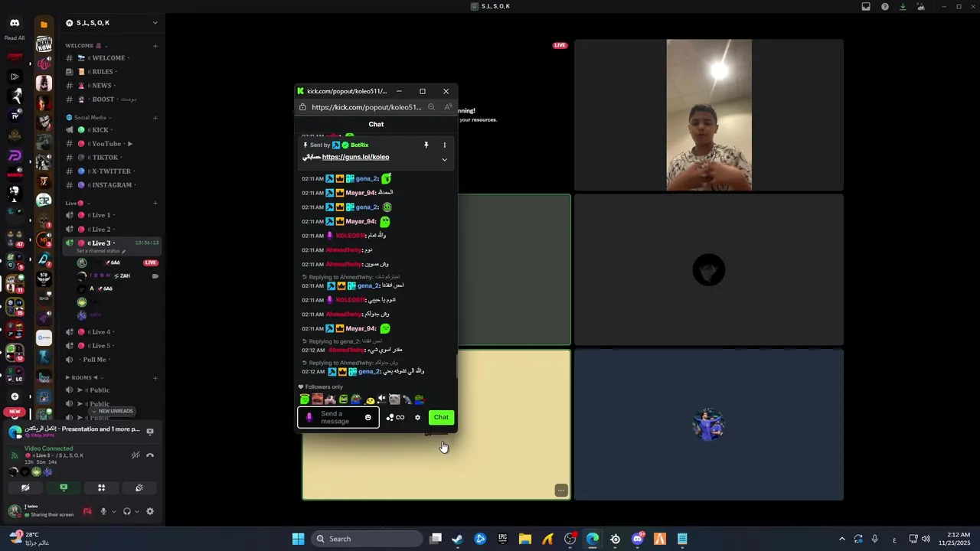Open the emoji picker in message box
Image resolution: width=980 pixels, height=551 pixels.
pos(368,417)
